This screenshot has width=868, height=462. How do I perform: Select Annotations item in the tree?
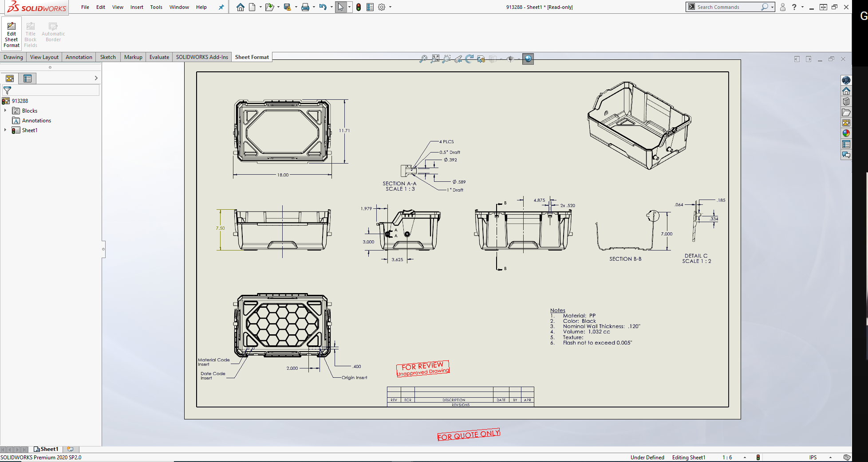(36, 121)
